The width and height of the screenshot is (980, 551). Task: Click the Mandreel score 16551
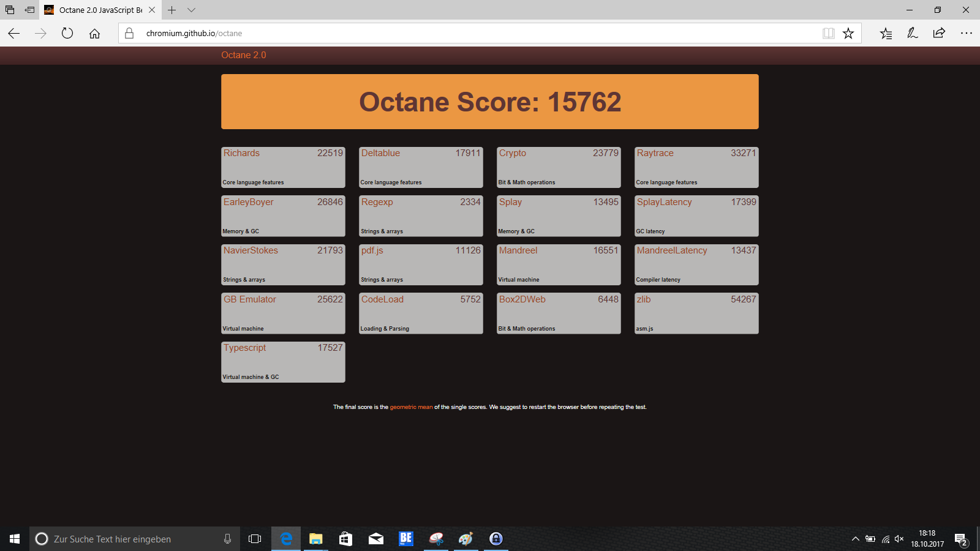606,250
